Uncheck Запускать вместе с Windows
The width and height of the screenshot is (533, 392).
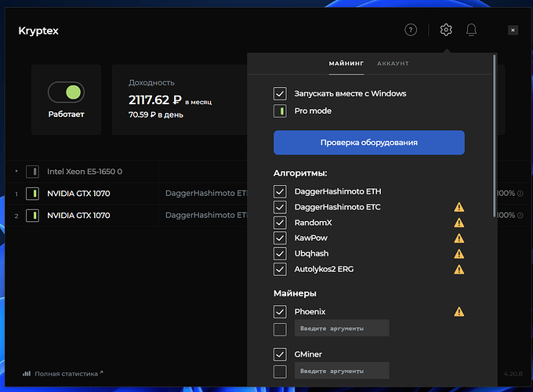280,93
